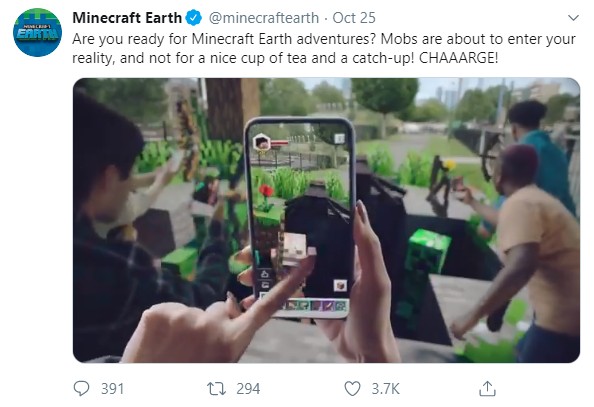Like the tweet with the heart icon
Image resolution: width=594 pixels, height=407 pixels.
click(x=352, y=389)
